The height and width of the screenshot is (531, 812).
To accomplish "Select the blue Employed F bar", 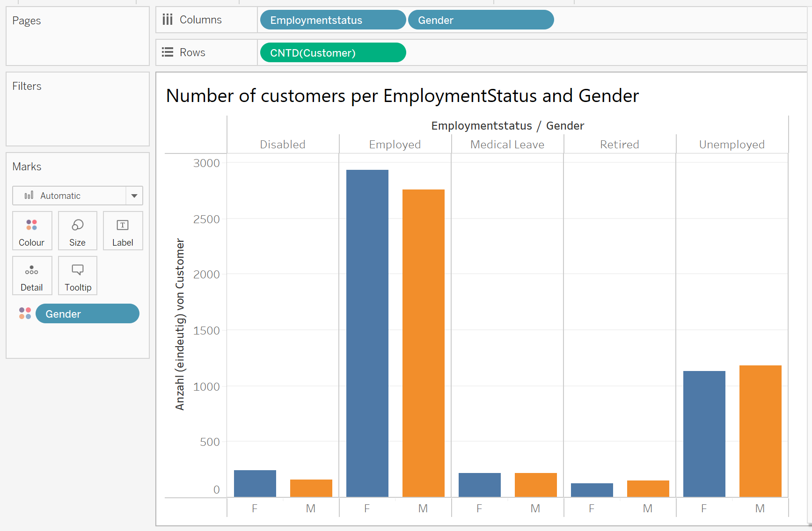I will click(367, 327).
